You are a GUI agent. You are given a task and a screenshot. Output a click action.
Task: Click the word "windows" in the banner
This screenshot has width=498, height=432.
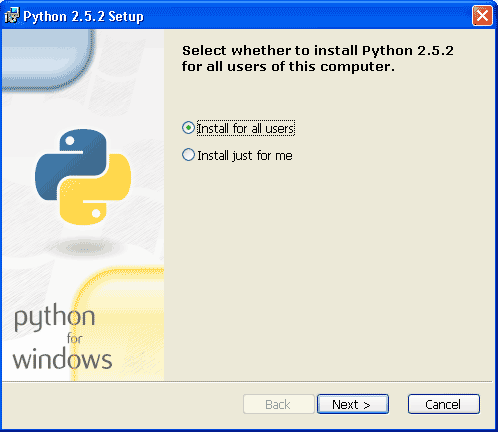pyautogui.click(x=62, y=359)
